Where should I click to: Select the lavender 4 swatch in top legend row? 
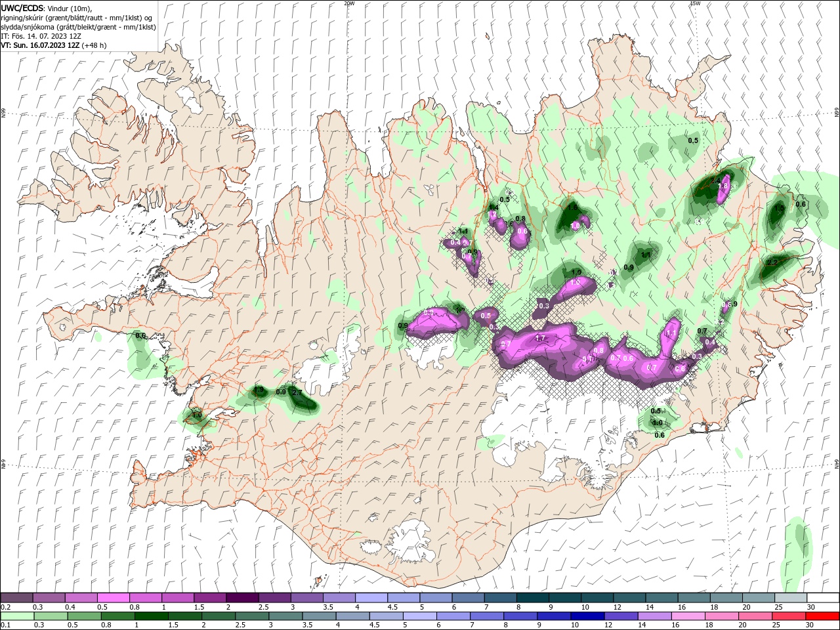tap(371, 598)
